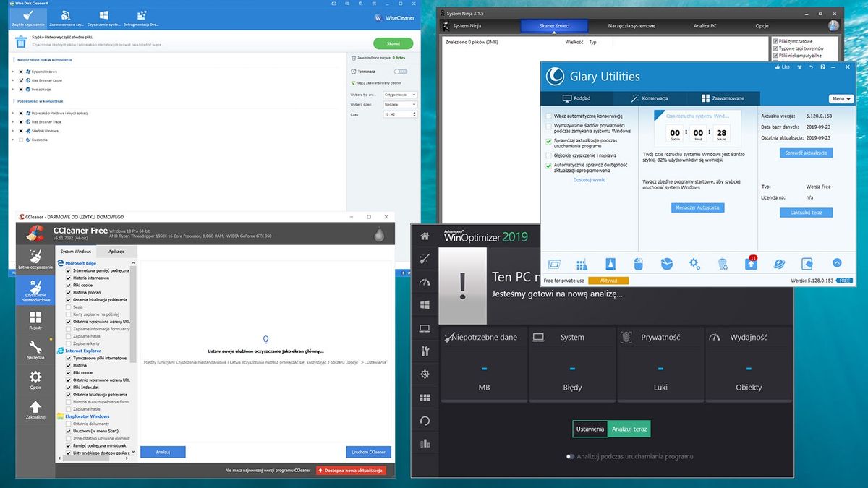Uncheck Web Browser Cache in Wise Disk Cleaner

[21, 80]
